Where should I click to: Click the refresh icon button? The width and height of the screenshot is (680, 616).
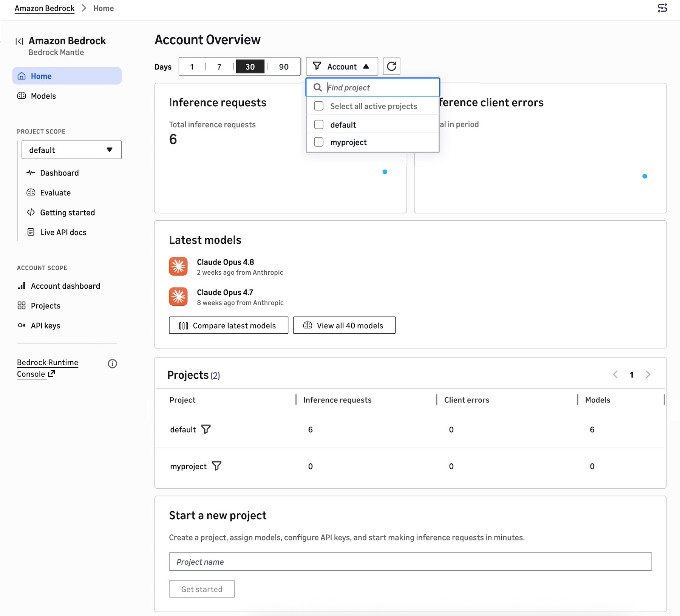[x=391, y=67]
